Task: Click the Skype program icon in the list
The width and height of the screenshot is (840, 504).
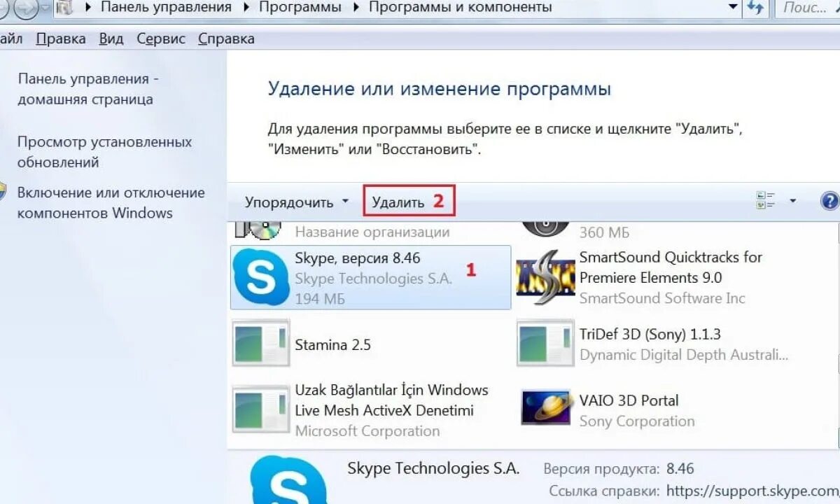Action: point(261,278)
